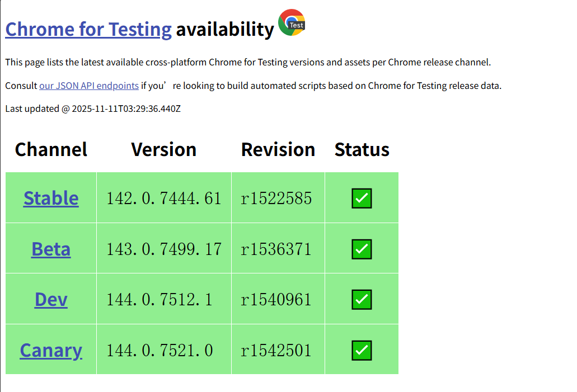Click revision r1522585 in the Stable row
Viewport: 577px width, 392px height.
(276, 198)
